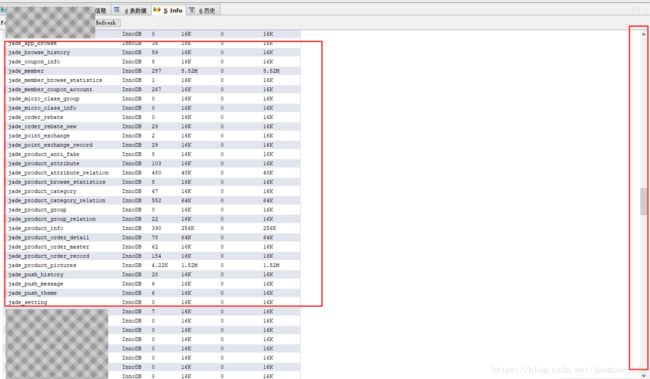Select jade_member_coupon_account row
650x379 pixels.
click(153, 89)
